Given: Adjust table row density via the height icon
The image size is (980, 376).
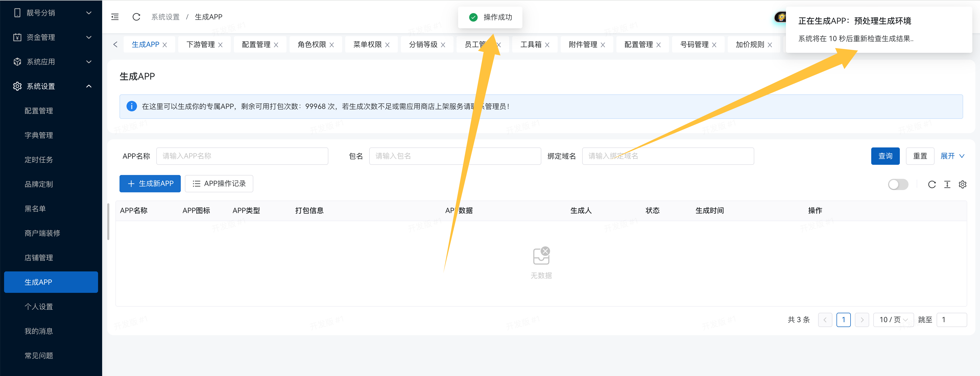Looking at the screenshot, I should click(x=947, y=184).
